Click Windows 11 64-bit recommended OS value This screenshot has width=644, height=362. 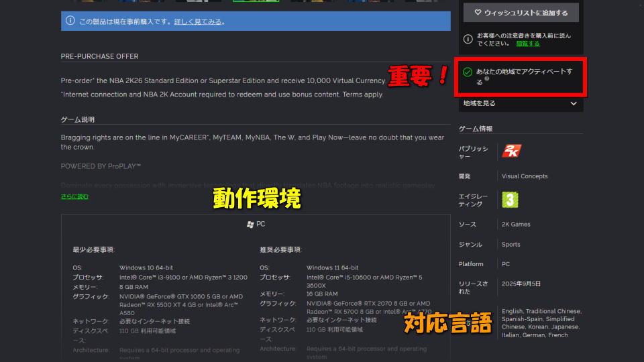point(332,267)
